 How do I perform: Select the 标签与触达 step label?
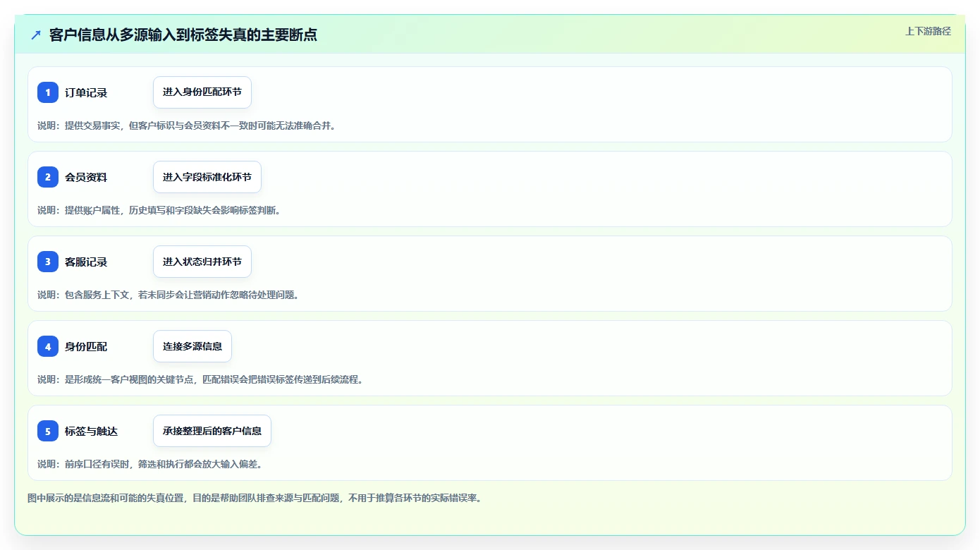pos(91,431)
